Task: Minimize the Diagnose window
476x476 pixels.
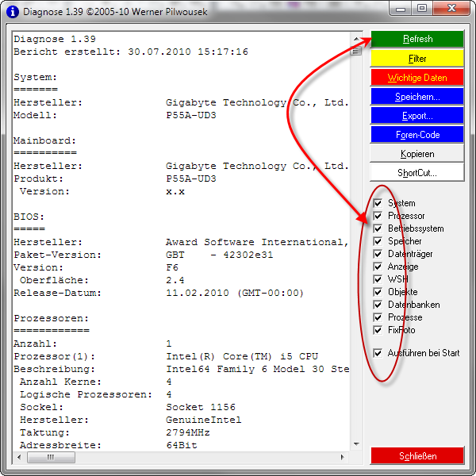Action: (x=401, y=9)
